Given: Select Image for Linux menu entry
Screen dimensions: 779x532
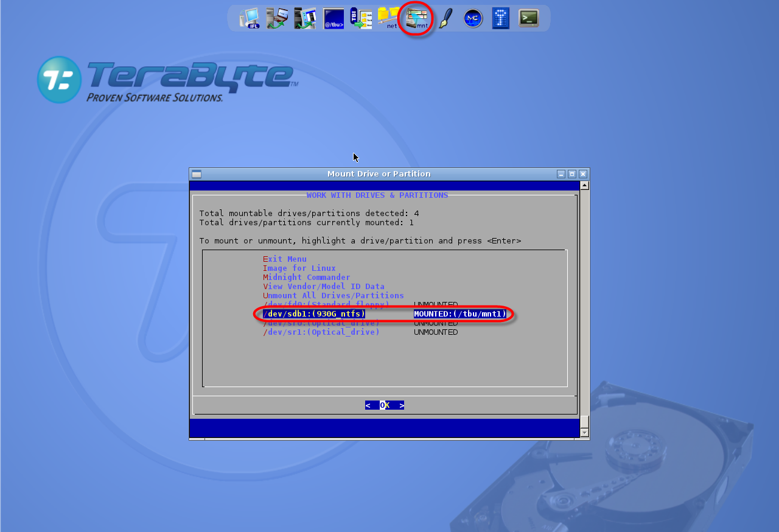Looking at the screenshot, I should point(299,268).
